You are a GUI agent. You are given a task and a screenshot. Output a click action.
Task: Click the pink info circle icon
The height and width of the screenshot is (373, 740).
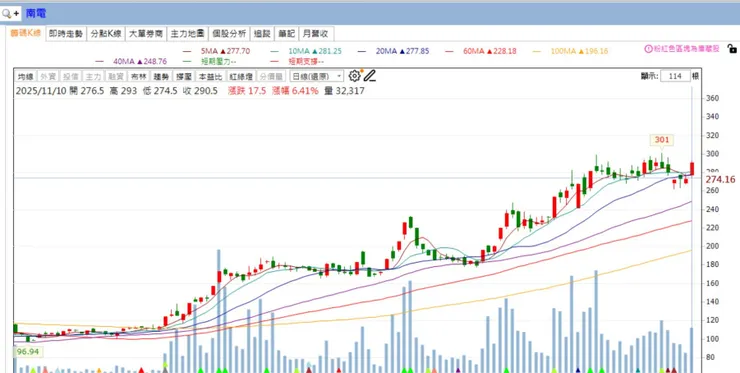[648, 48]
